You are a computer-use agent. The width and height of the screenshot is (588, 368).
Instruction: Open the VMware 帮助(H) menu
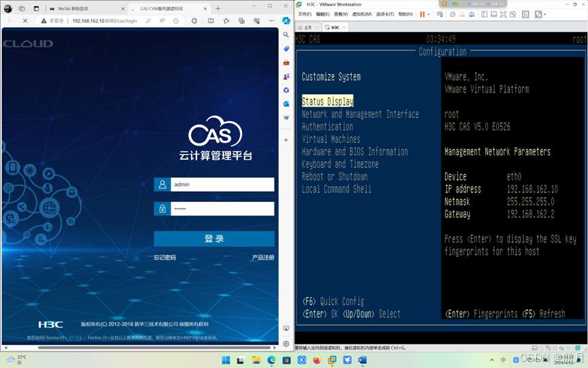coord(405,14)
